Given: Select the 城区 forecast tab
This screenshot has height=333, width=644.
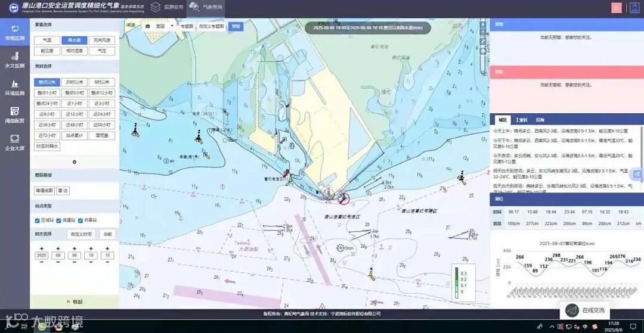Looking at the screenshot, I should (x=502, y=120).
